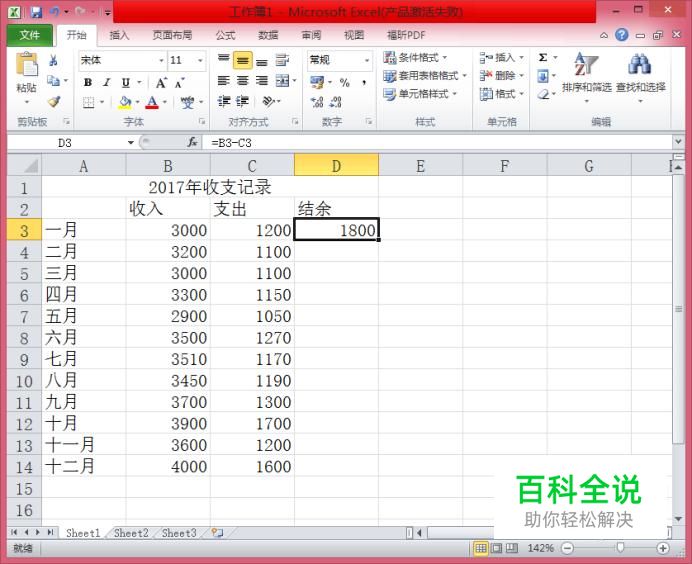Increase decimal places
692x564 pixels.
pos(317,102)
